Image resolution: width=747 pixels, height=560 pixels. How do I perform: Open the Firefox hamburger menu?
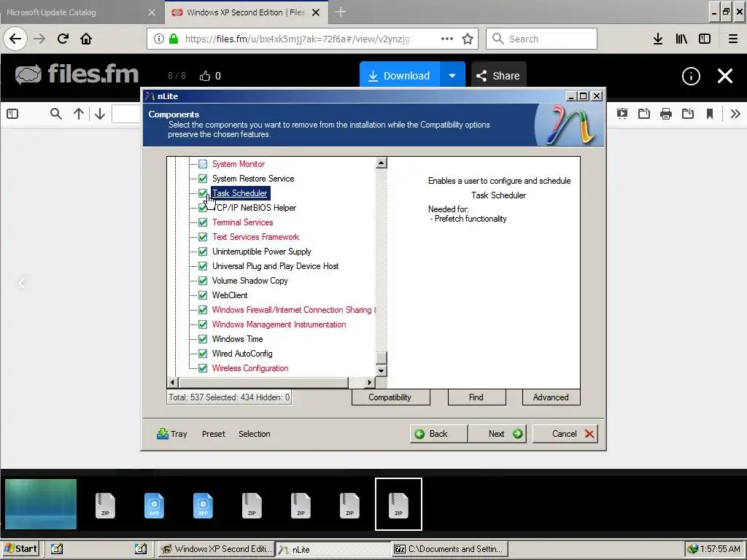coord(733,39)
